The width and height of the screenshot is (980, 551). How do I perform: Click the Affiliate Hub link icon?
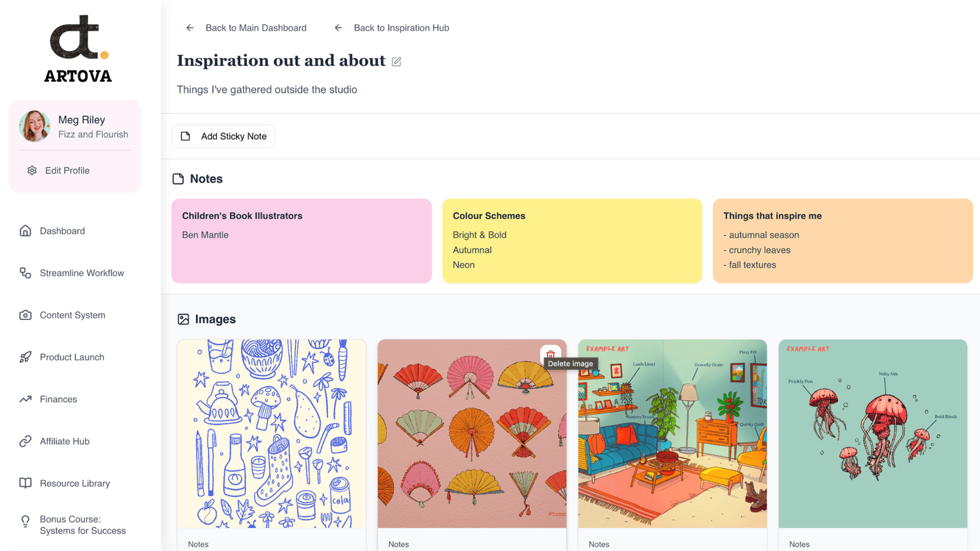[25, 441]
